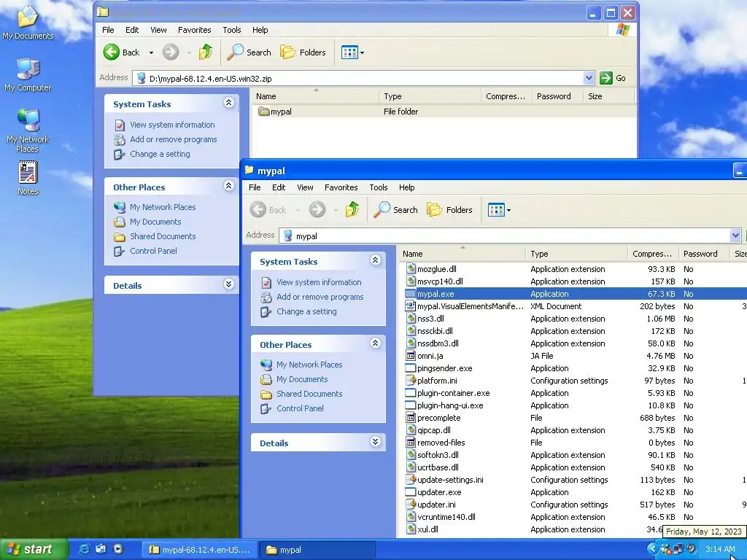The width and height of the screenshot is (747, 560).
Task: Switch to mypal-68.12.4 taskbar button
Action: click(200, 550)
